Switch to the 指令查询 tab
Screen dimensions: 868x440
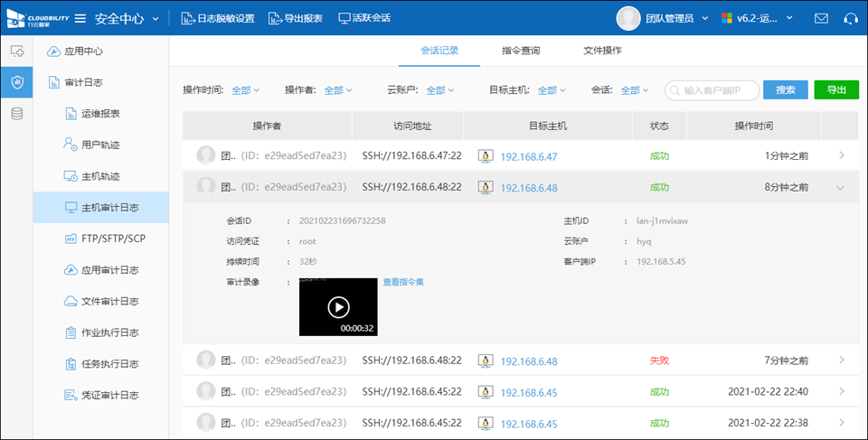tap(521, 51)
